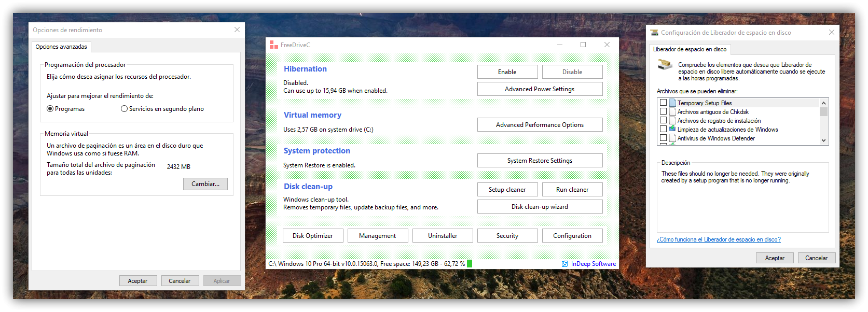868x312 pixels.
Task: Switch to the Opciones avanzadas tab
Action: click(61, 47)
